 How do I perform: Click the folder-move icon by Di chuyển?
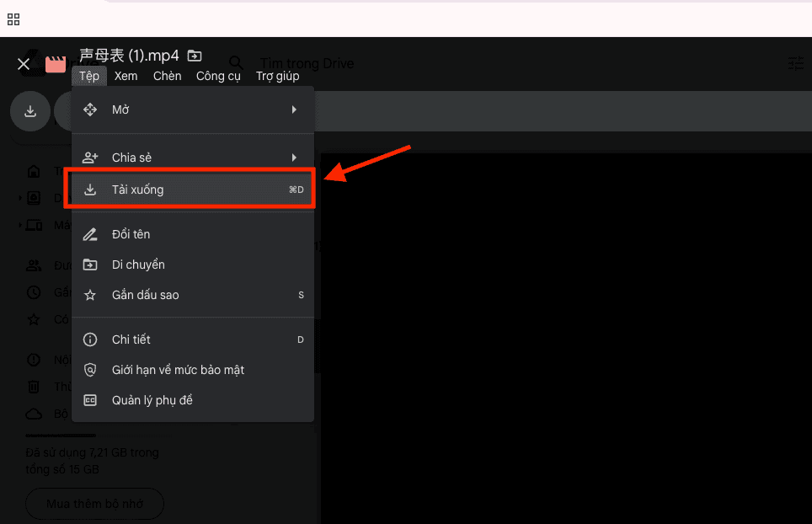coord(90,265)
